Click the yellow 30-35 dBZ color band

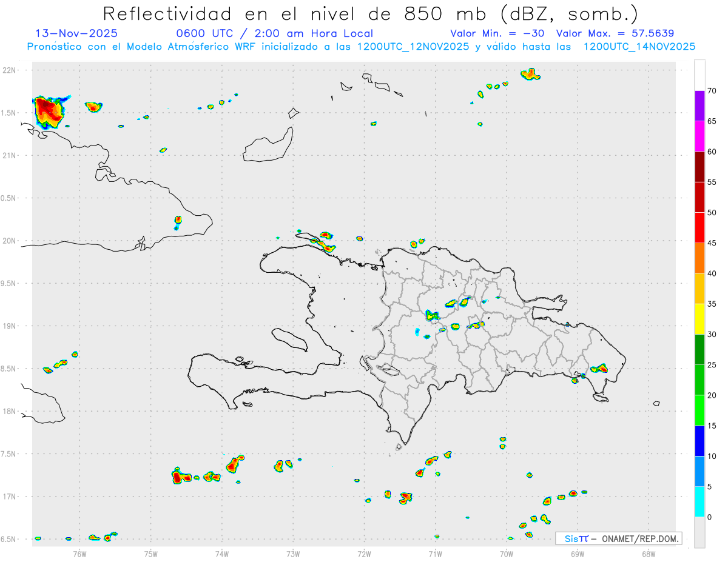click(x=699, y=319)
